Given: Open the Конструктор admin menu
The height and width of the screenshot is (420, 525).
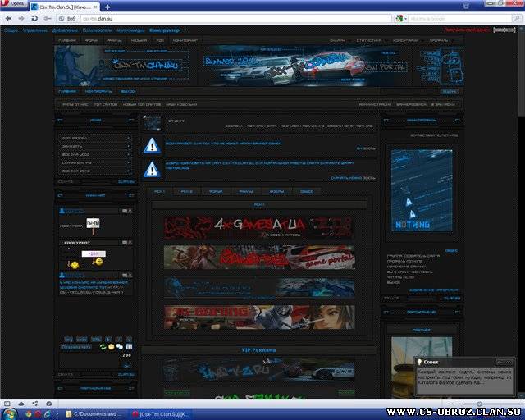Looking at the screenshot, I should point(164,30).
